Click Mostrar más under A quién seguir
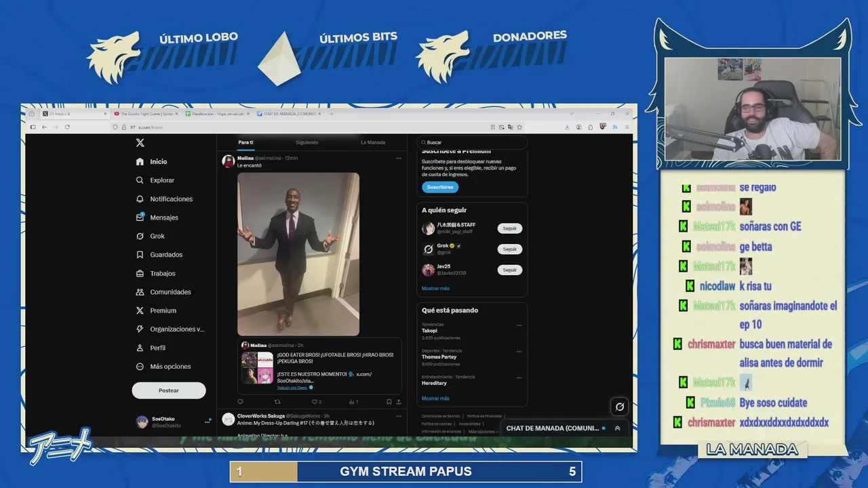This screenshot has width=868, height=488. pos(435,289)
